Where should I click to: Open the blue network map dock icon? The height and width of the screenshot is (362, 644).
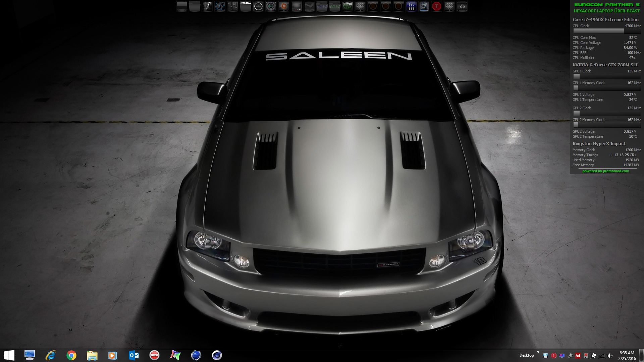pyautogui.click(x=220, y=6)
